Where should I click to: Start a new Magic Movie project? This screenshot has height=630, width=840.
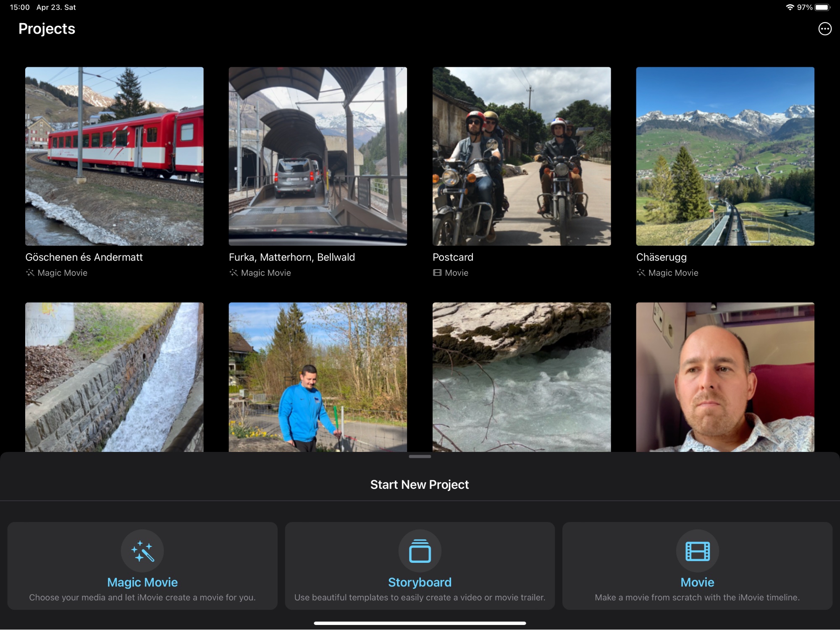click(x=142, y=566)
